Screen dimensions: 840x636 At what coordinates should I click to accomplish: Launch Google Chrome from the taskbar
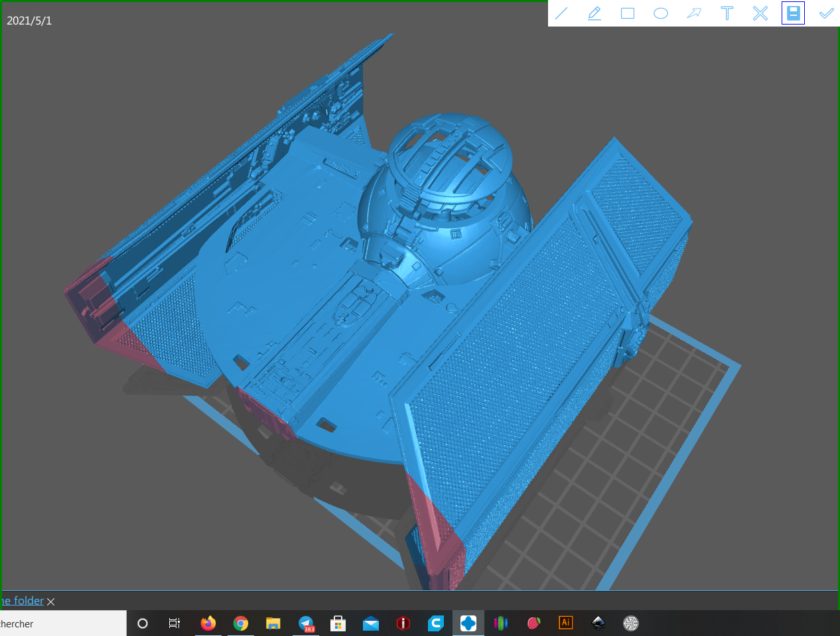tap(241, 623)
